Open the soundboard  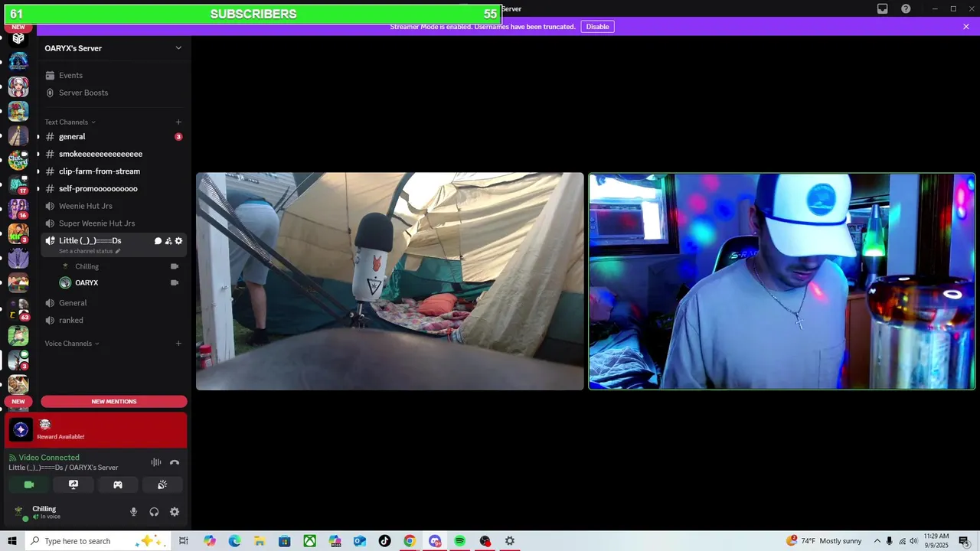[162, 485]
